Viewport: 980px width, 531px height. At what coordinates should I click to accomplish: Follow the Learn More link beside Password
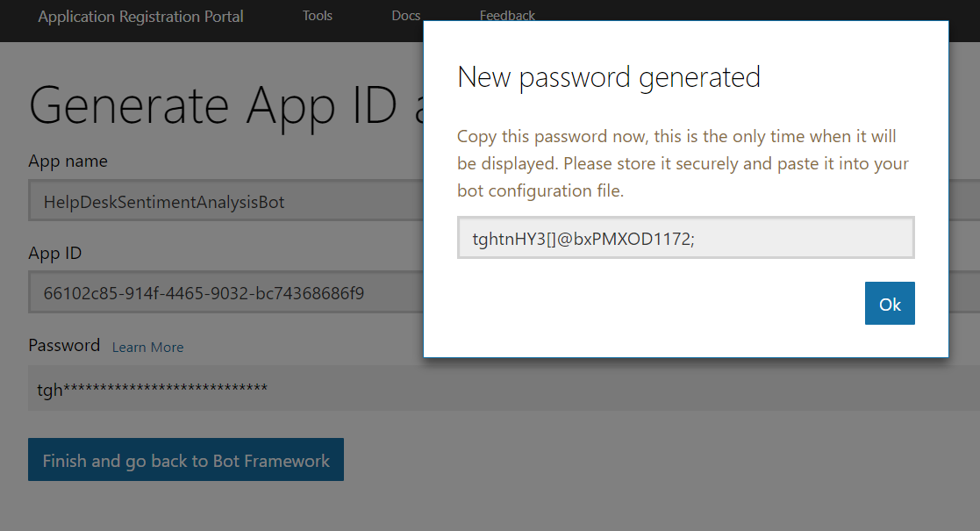[147, 347]
